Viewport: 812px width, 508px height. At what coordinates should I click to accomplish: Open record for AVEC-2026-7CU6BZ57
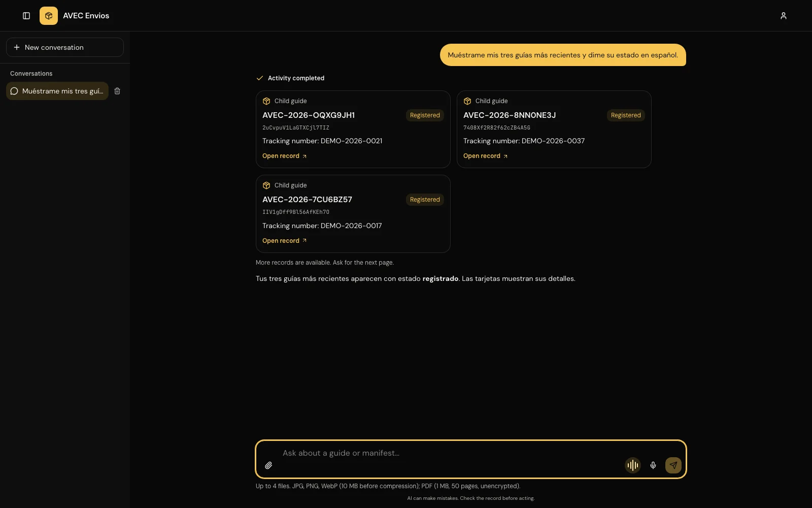285,241
